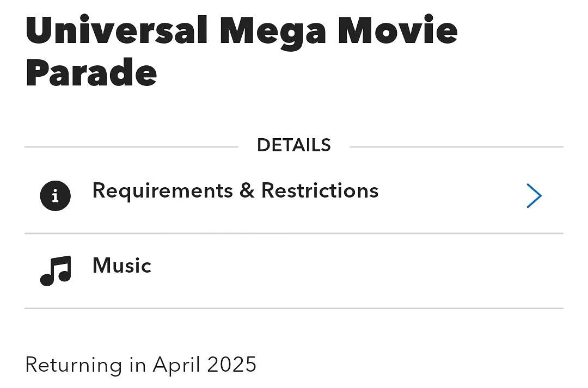Select the Music details entry
The height and width of the screenshot is (388, 588).
pyautogui.click(x=294, y=270)
